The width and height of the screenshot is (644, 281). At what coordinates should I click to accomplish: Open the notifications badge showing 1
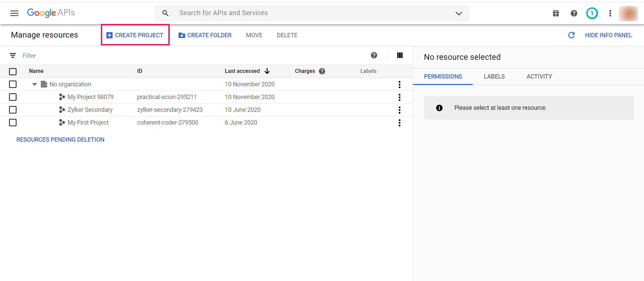[x=592, y=13]
